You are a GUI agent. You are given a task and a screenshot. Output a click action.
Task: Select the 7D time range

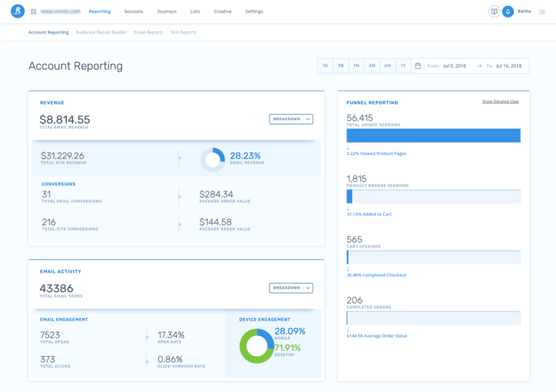pyautogui.click(x=341, y=66)
